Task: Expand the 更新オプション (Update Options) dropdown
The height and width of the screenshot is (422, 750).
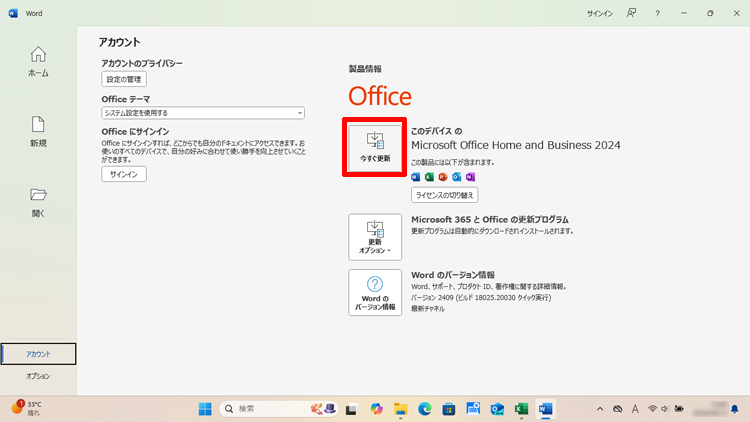Action: coord(375,234)
